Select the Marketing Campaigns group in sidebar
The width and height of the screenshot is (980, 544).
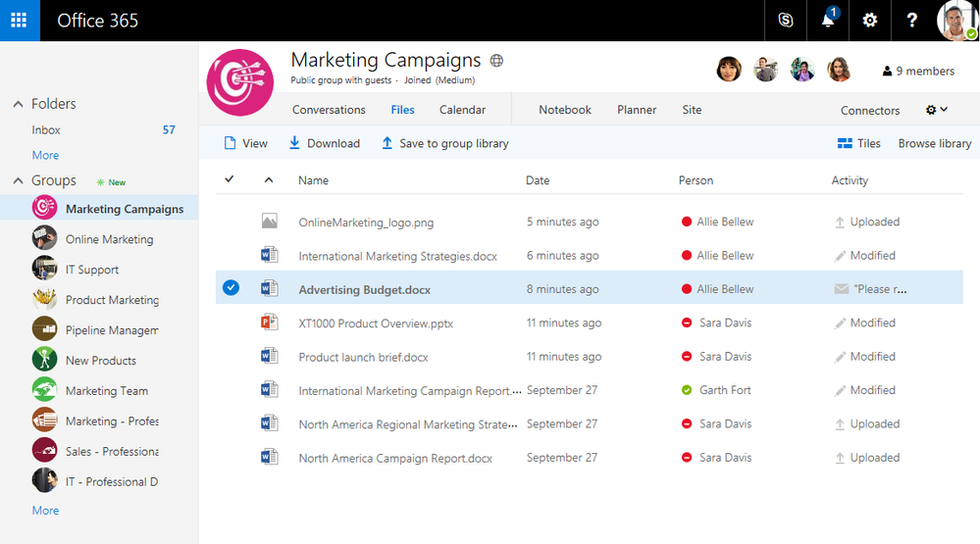pyautogui.click(x=99, y=208)
